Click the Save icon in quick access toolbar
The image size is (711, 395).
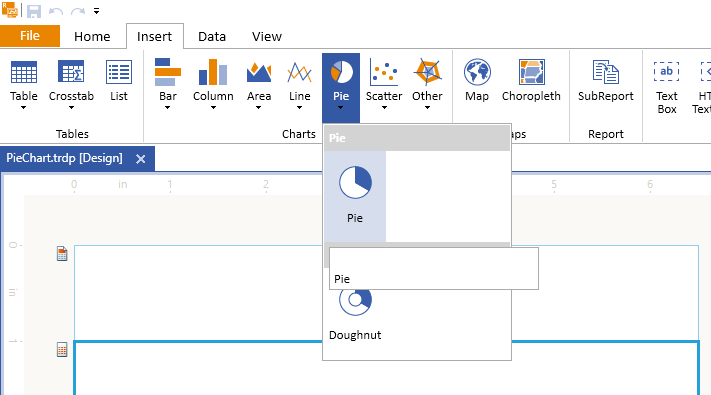click(x=34, y=11)
